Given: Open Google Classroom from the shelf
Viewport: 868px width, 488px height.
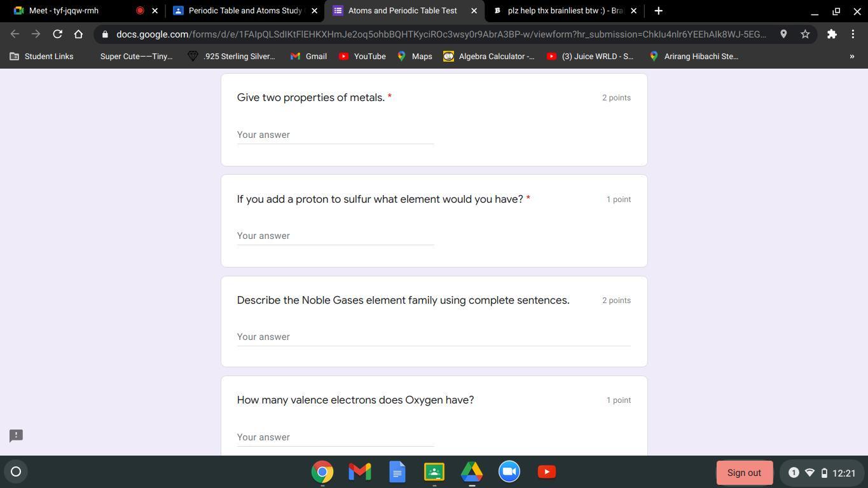Looking at the screenshot, I should point(434,471).
